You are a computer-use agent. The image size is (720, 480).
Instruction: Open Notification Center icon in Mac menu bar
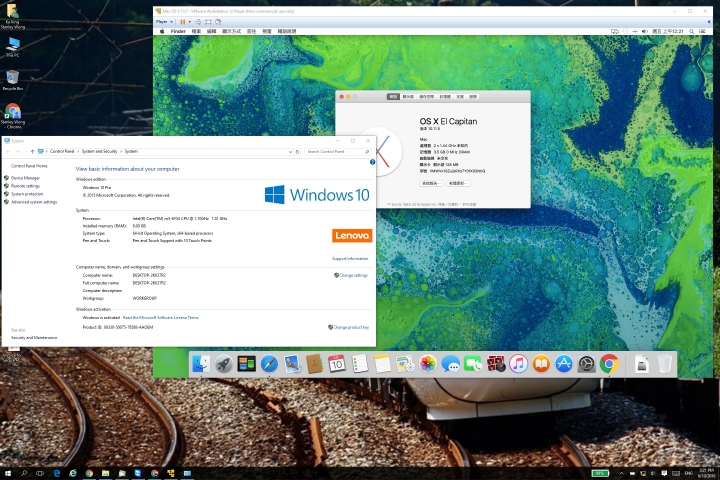[702, 31]
